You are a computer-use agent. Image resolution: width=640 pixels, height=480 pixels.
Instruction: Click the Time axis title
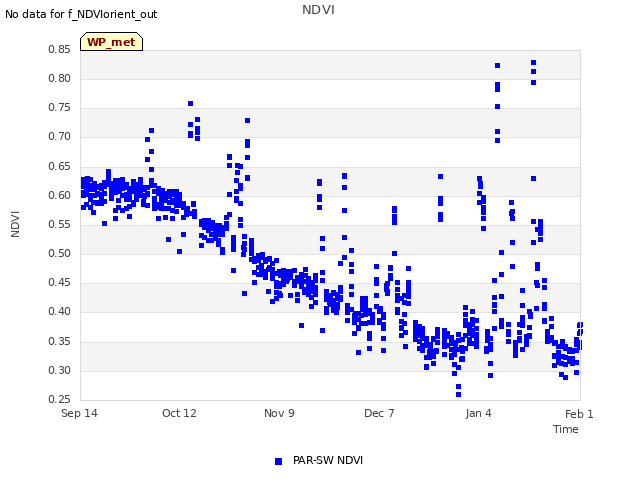566,429
